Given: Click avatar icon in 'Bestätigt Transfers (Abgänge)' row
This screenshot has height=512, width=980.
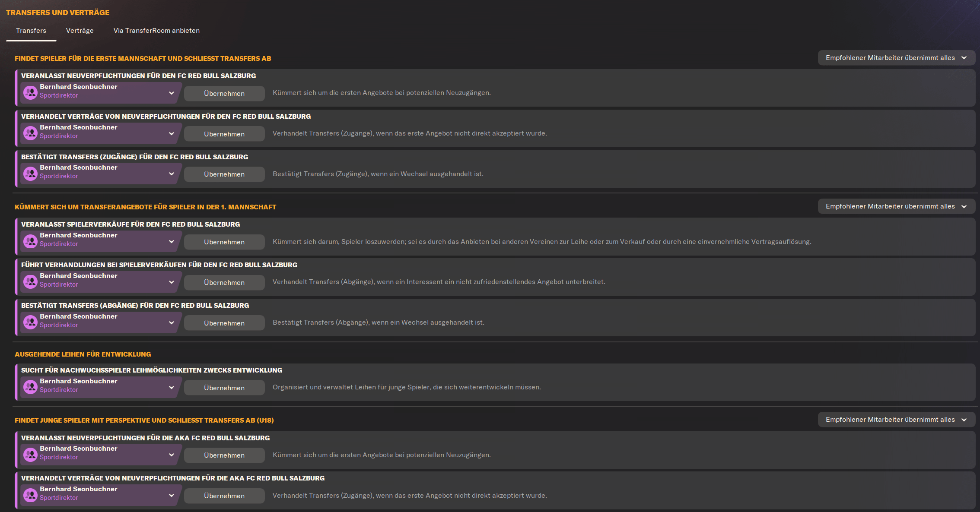Looking at the screenshot, I should coord(30,322).
